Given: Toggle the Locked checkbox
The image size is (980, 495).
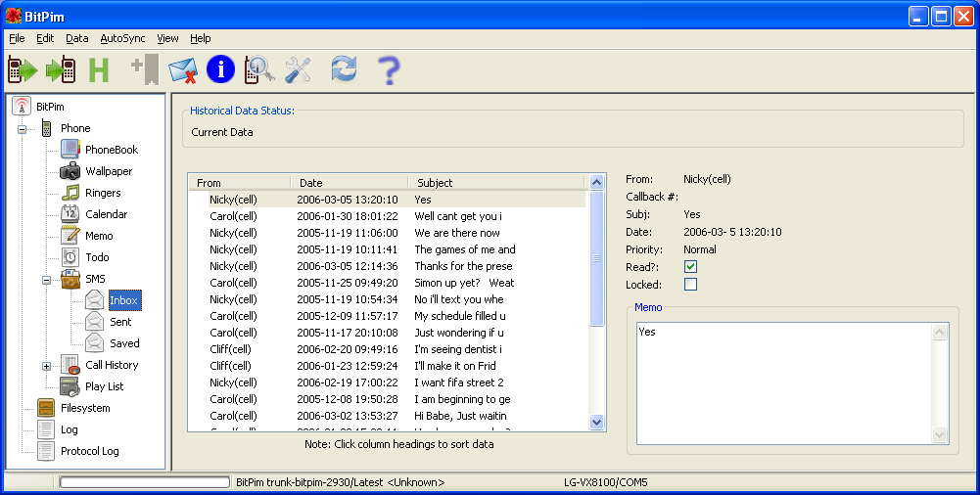Looking at the screenshot, I should coord(690,285).
